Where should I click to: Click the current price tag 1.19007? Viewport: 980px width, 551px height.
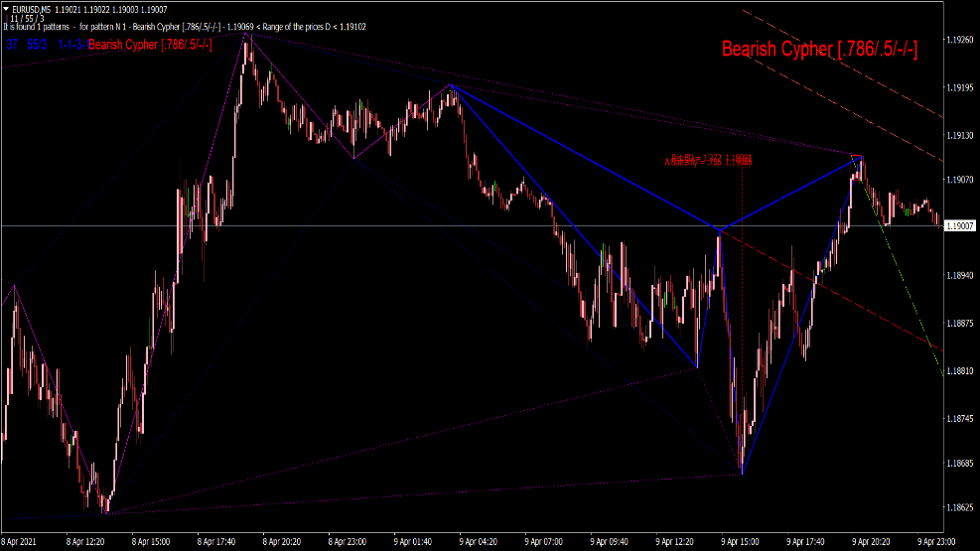pos(959,227)
